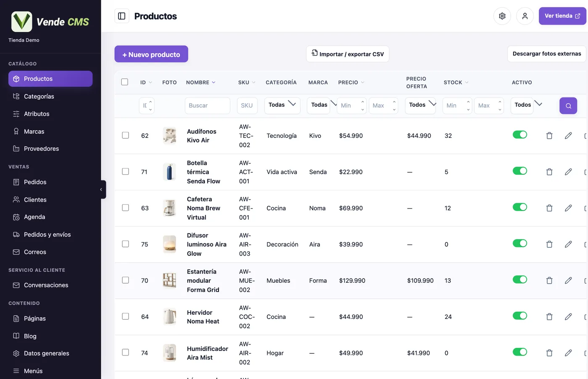Open Categorías in the sidebar

click(50, 96)
